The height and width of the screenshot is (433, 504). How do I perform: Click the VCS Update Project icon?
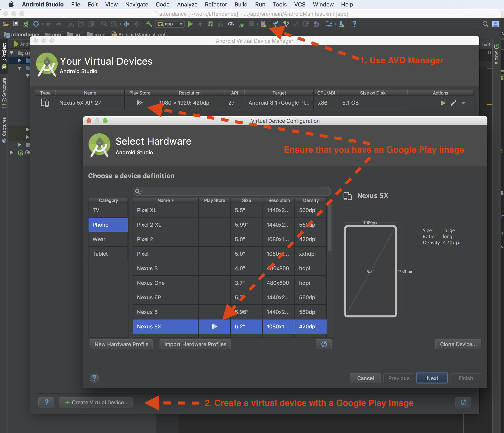pyautogui.click(x=276, y=24)
